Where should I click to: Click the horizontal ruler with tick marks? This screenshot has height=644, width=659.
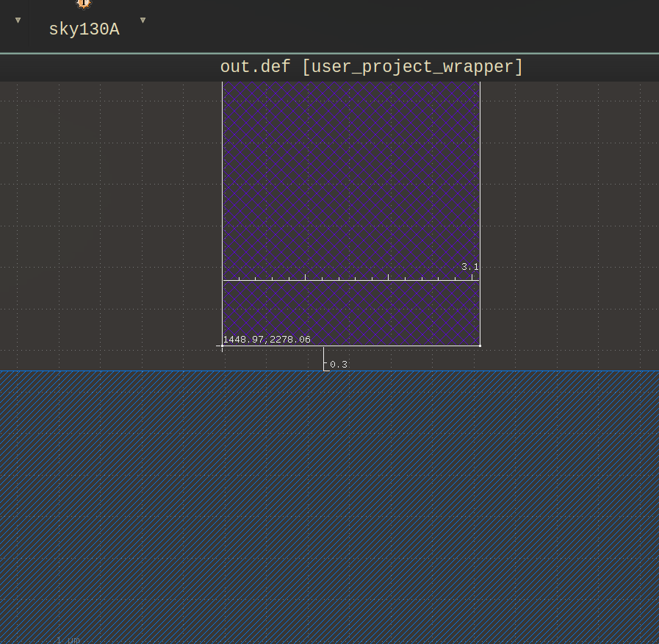(351, 279)
